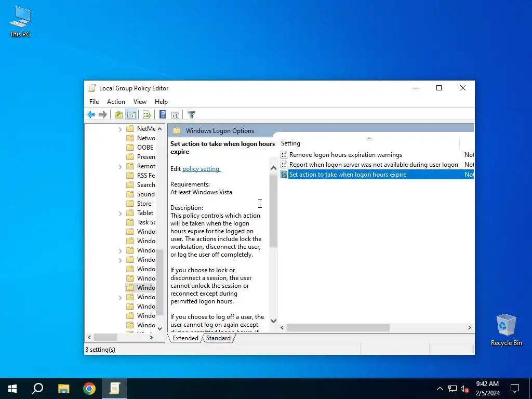Click the Group Policy Editor taskbar button
The height and width of the screenshot is (399, 532).
coord(115,389)
